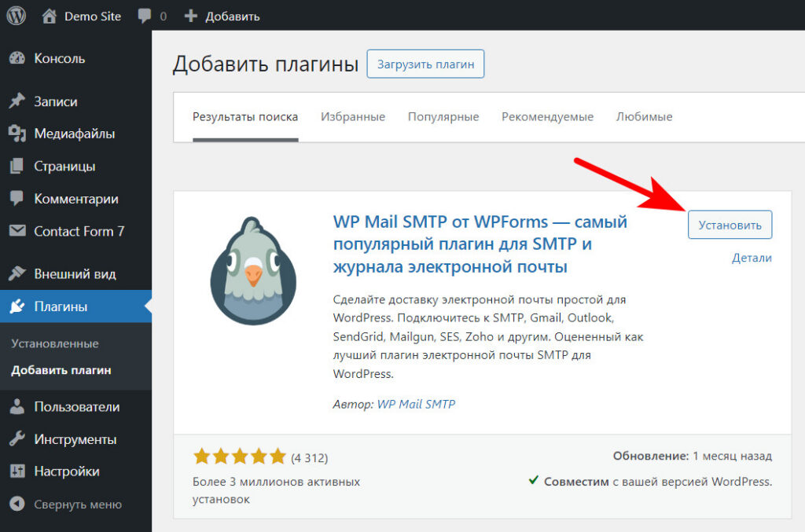This screenshot has width=805, height=532.
Task: Click the Установить button
Action: point(730,225)
